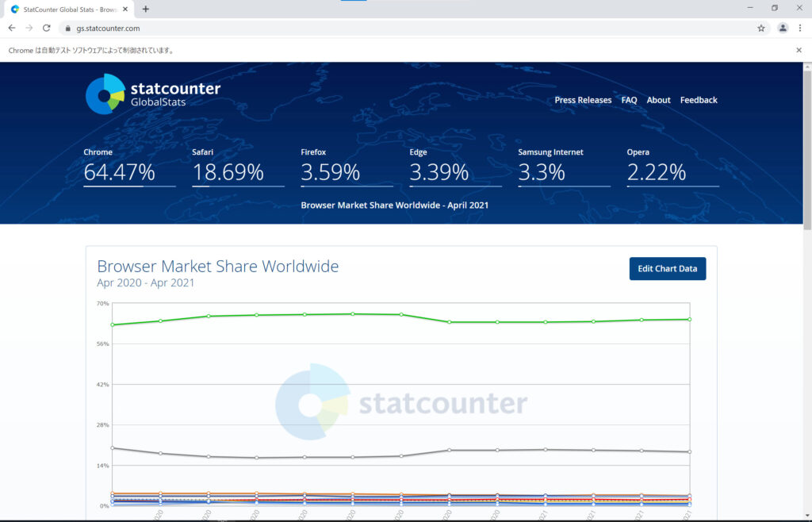The image size is (812, 522).
Task: Open Chrome three-dot menu
Action: point(799,28)
